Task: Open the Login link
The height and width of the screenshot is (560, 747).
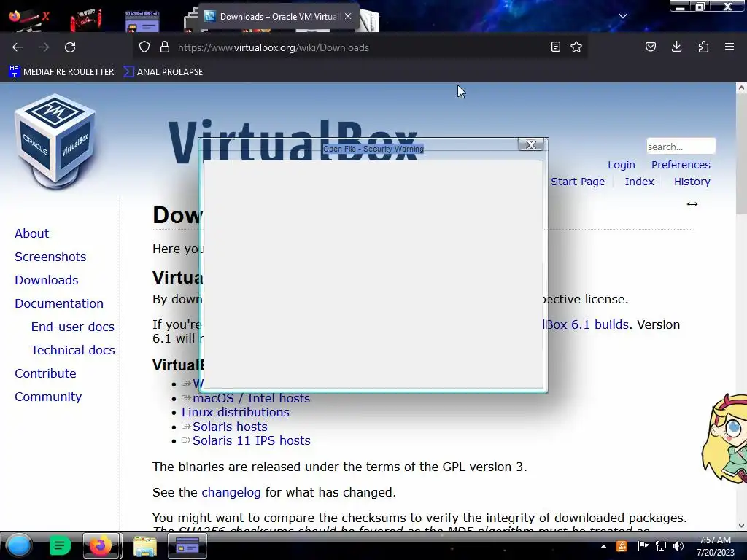Action: 622,165
